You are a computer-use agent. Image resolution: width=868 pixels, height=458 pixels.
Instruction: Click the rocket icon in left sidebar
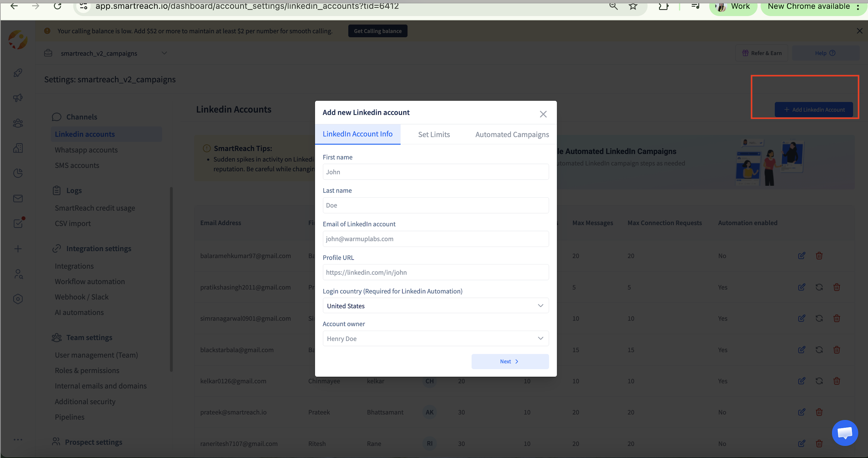pyautogui.click(x=18, y=73)
